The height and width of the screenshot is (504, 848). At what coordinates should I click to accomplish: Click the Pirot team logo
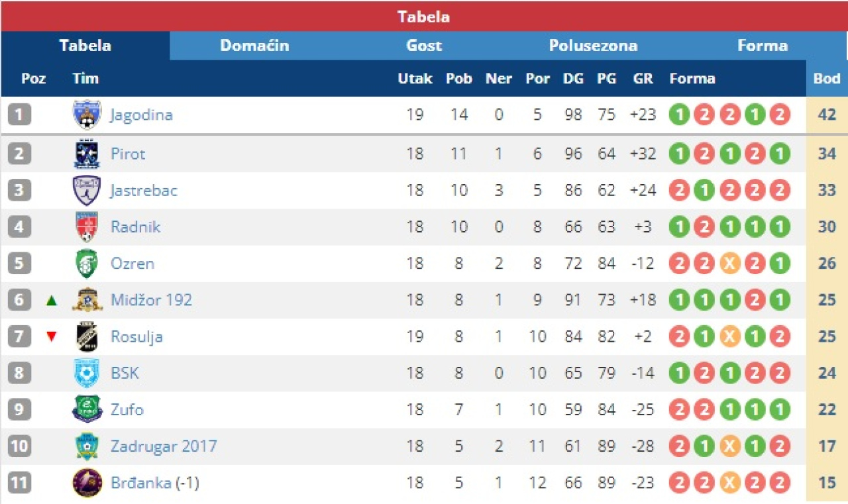click(x=87, y=154)
